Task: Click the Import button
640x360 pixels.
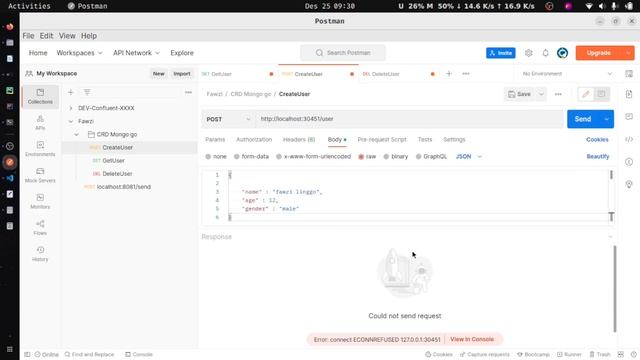Action: tap(182, 74)
